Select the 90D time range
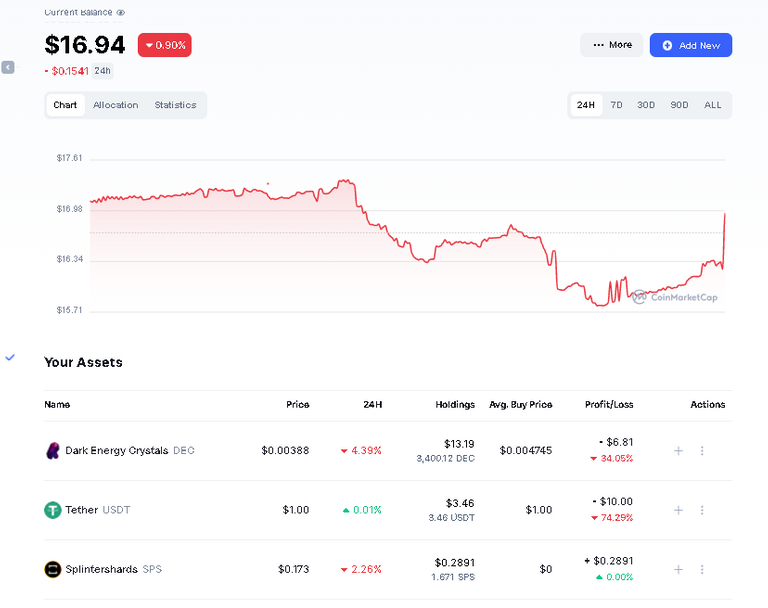 679,105
